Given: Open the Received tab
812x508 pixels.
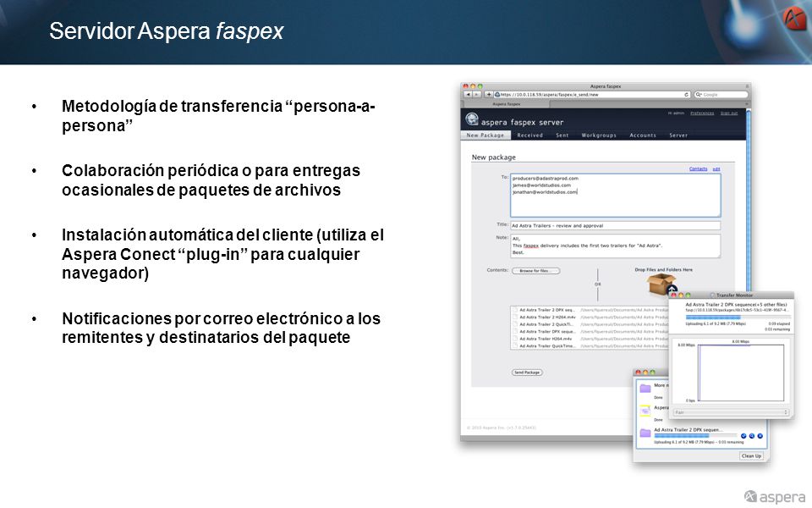Looking at the screenshot, I should (x=529, y=135).
